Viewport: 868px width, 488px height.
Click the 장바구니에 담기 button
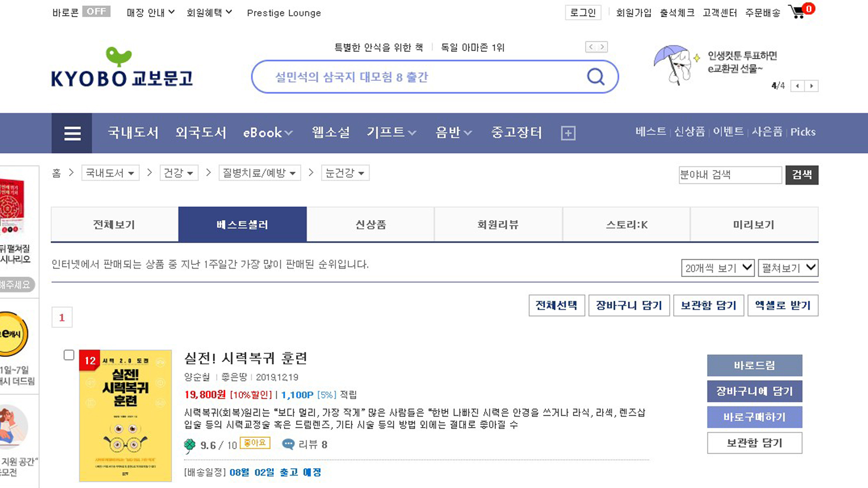[754, 391]
